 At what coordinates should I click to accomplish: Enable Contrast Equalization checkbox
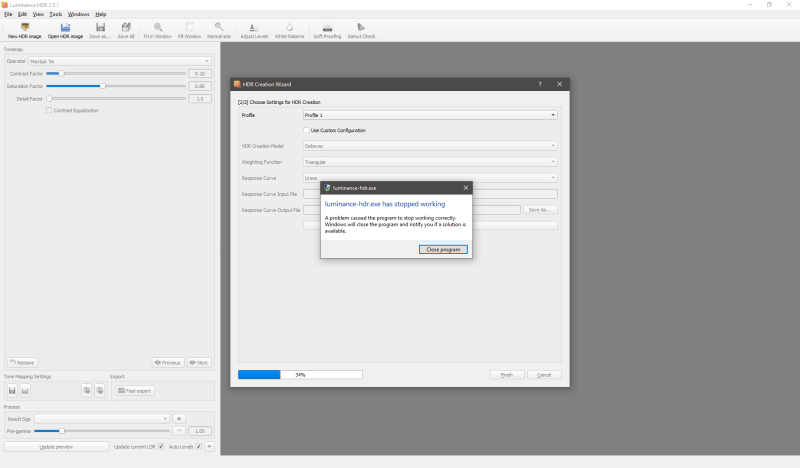click(49, 110)
